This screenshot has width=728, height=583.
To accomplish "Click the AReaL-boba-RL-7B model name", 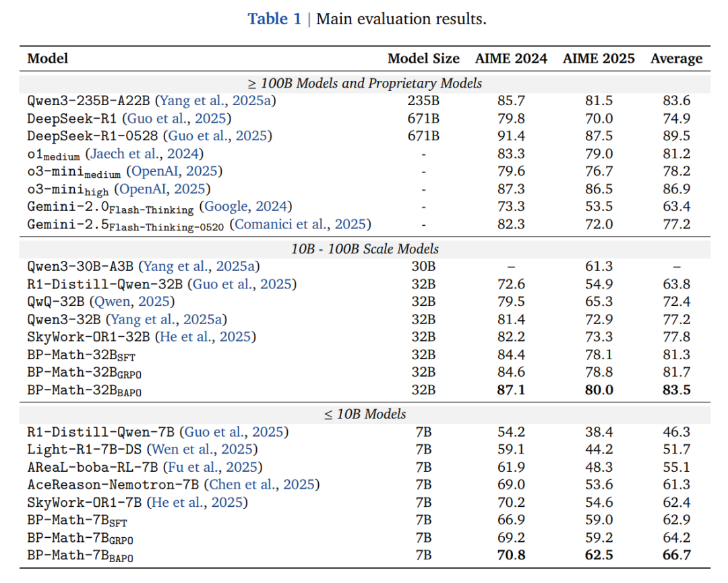I will [92, 468].
